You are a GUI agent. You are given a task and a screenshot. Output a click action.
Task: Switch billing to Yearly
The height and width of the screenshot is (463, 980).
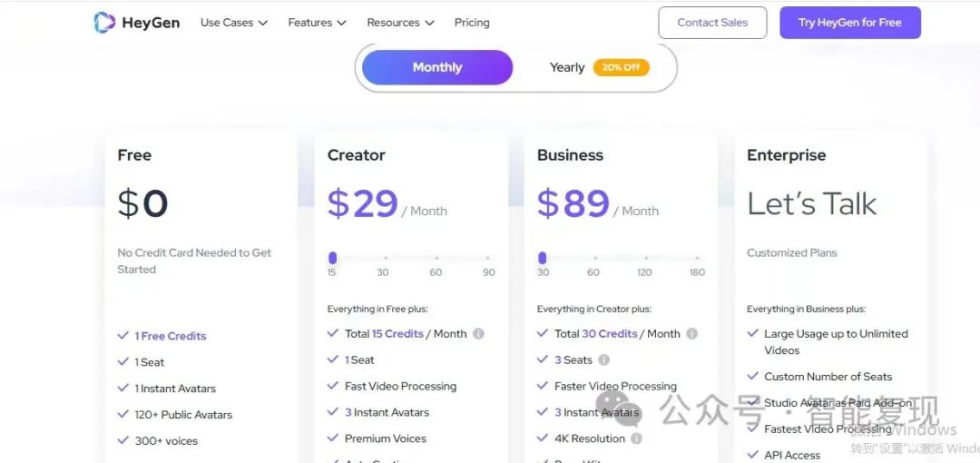567,67
